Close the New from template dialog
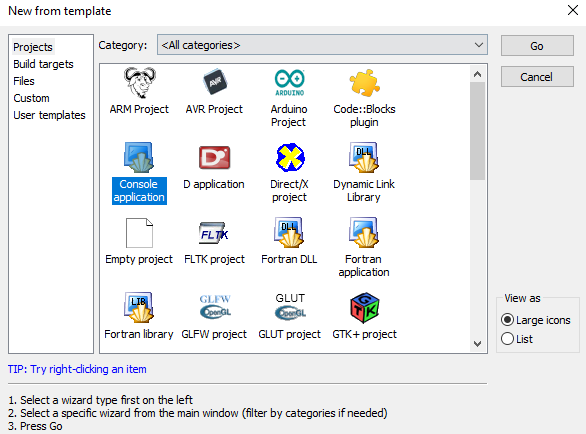 pos(573,10)
